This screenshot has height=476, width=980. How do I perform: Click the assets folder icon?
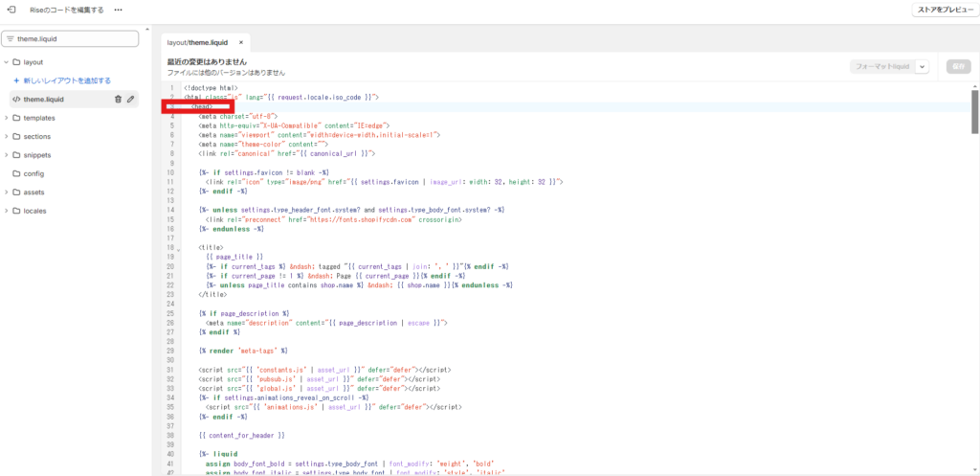click(x=17, y=192)
